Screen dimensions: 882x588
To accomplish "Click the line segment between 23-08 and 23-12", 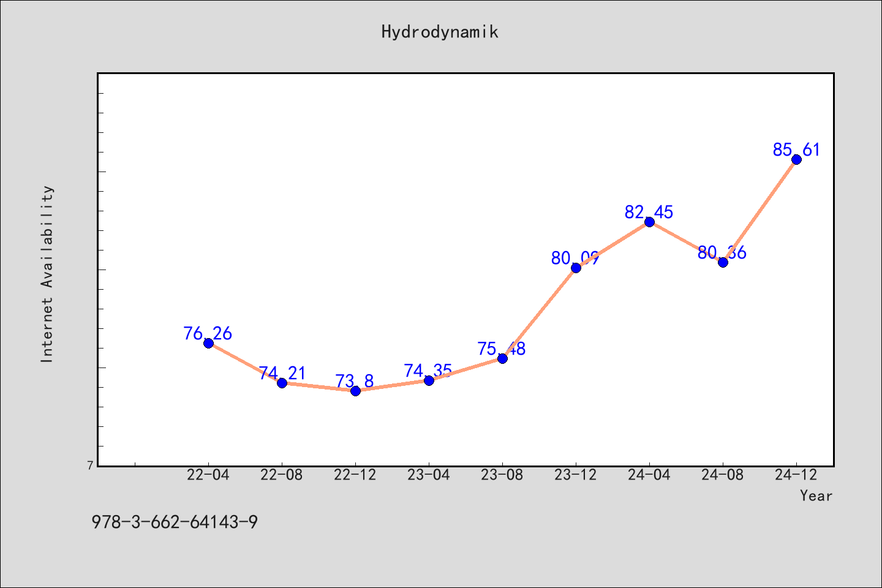I will point(539,313).
